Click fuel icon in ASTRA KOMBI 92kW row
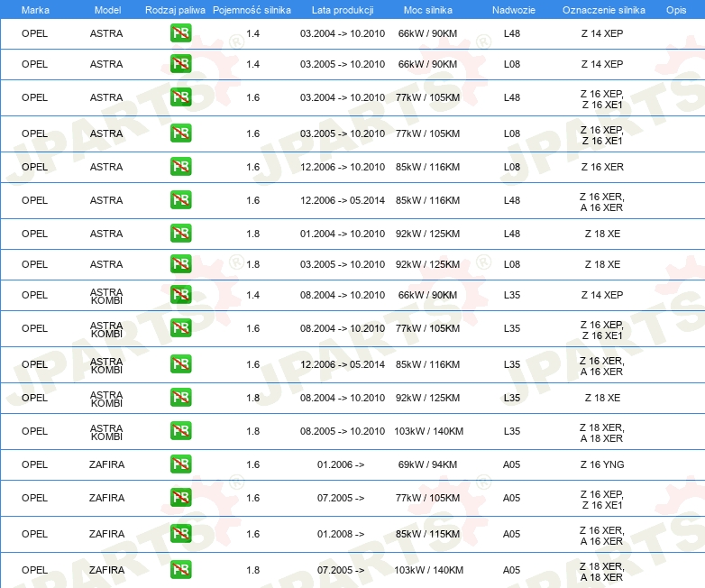The width and height of the screenshot is (705, 588). (180, 397)
